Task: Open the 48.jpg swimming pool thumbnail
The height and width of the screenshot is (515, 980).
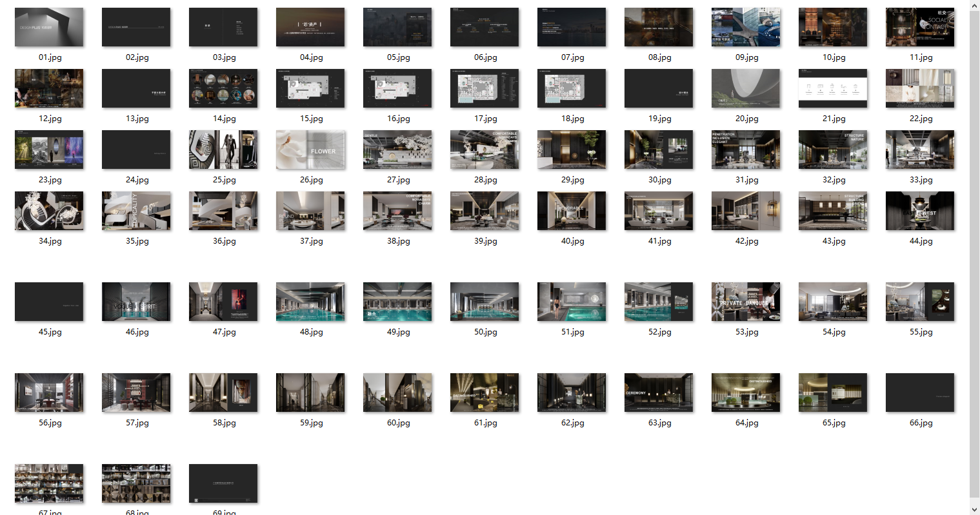Action: pos(310,302)
